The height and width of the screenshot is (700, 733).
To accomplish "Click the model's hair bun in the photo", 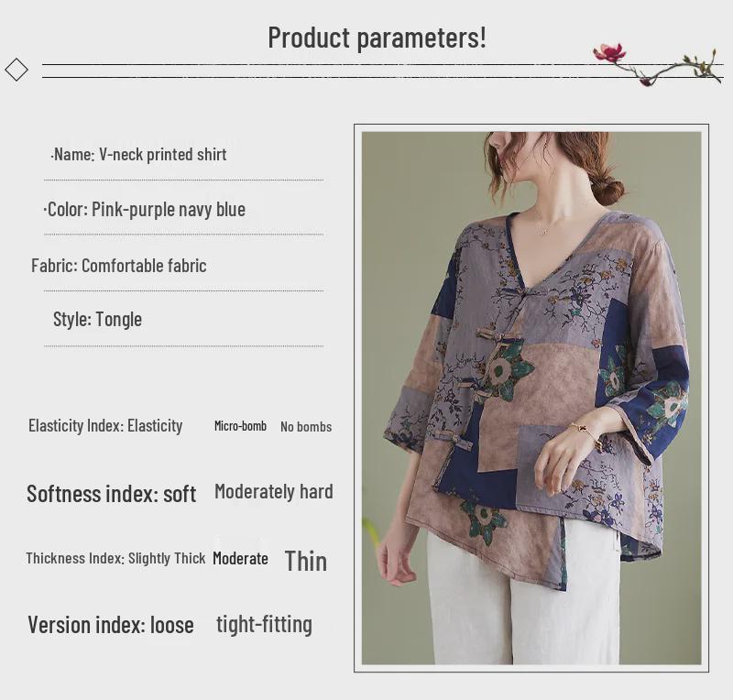I will [x=606, y=191].
